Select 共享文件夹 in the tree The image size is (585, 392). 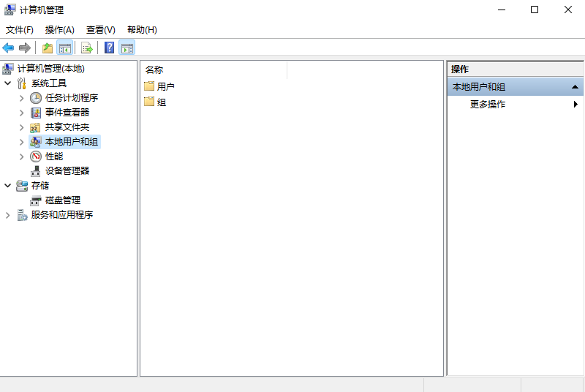[x=67, y=127]
